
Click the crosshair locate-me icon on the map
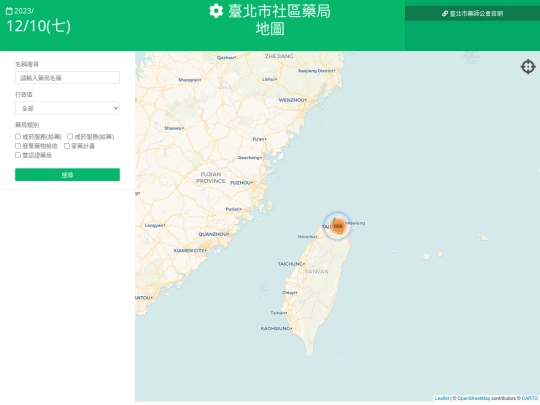528,66
